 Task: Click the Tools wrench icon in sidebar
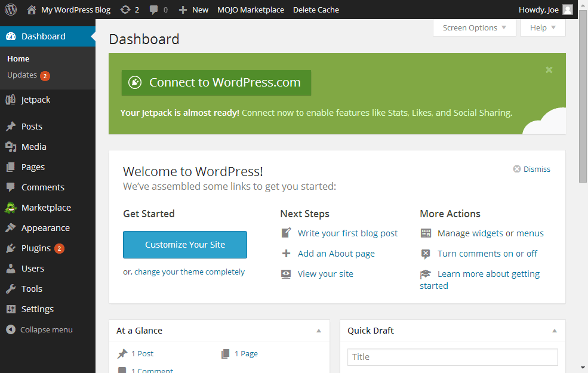pos(11,289)
